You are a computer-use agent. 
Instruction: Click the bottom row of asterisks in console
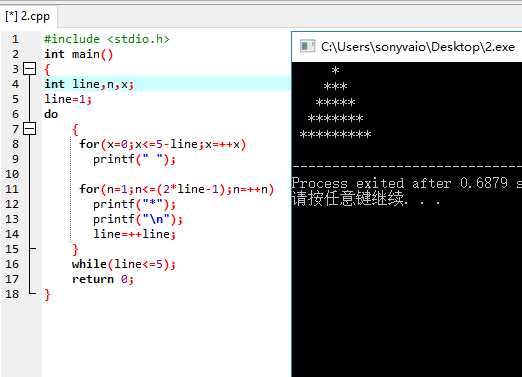(x=335, y=135)
